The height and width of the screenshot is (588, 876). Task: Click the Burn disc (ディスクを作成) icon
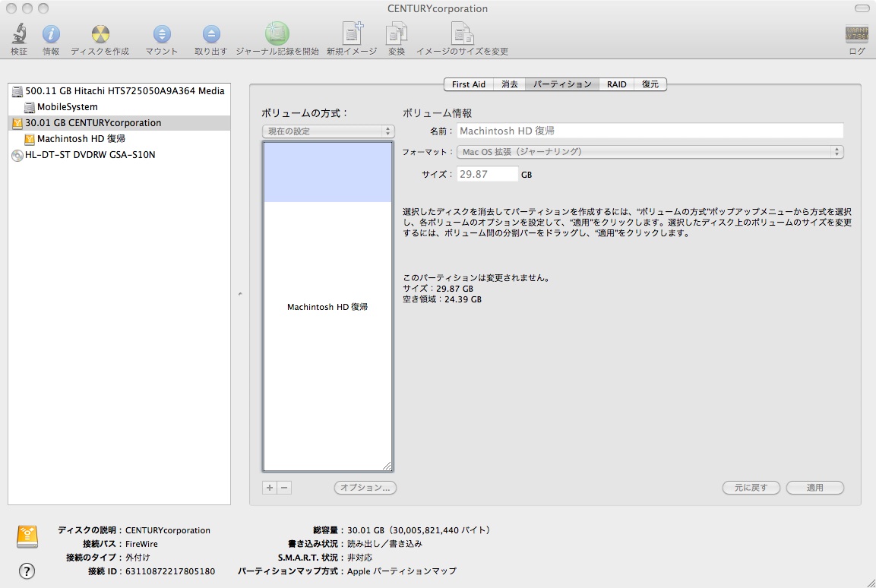click(100, 35)
